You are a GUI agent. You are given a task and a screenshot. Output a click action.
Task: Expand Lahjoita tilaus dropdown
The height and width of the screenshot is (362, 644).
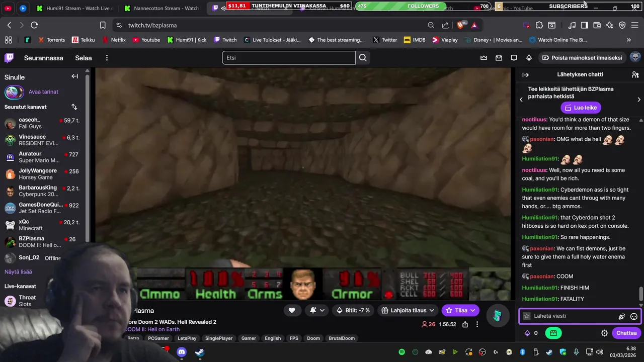[x=408, y=310]
